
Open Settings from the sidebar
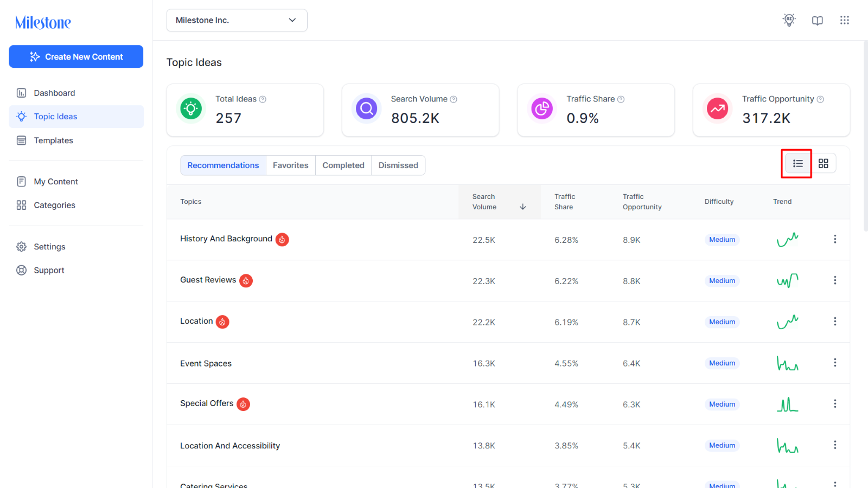click(49, 247)
